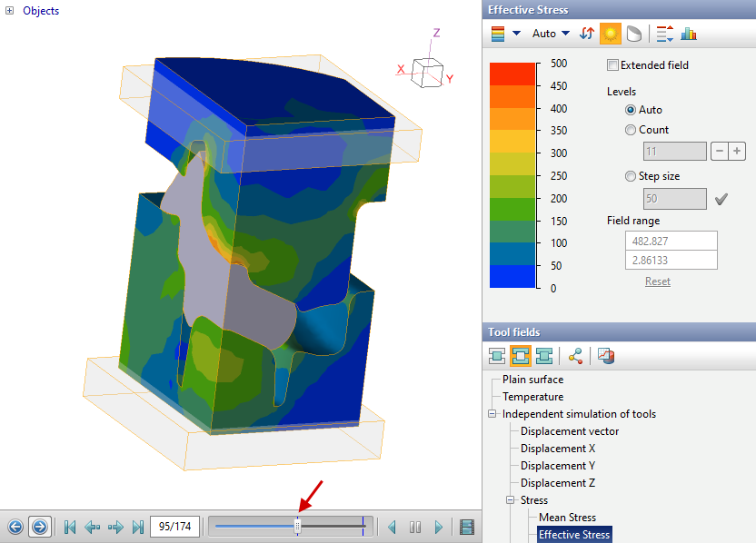Click the gray cut-cylinder section icon
The height and width of the screenshot is (543, 756).
(633, 34)
